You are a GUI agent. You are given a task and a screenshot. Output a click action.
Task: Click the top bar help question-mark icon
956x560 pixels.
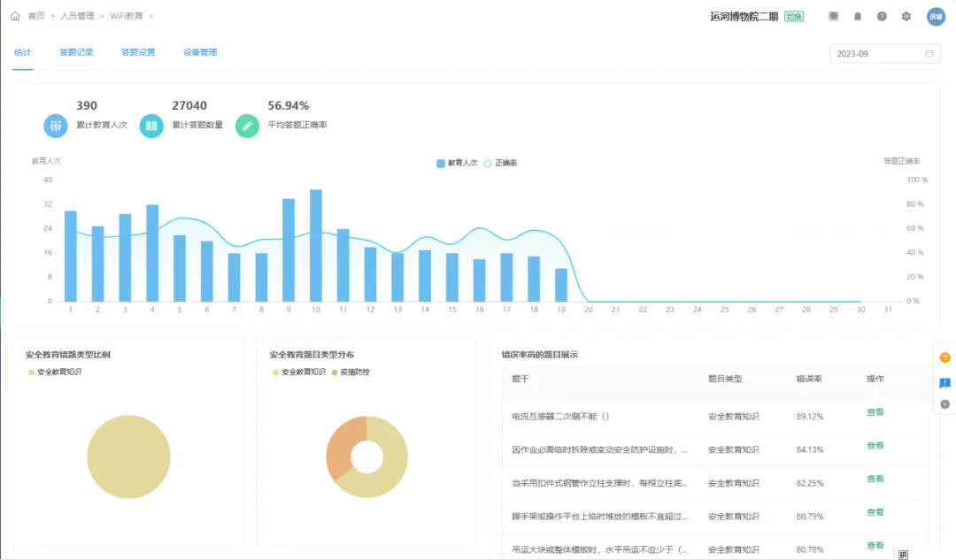click(882, 17)
